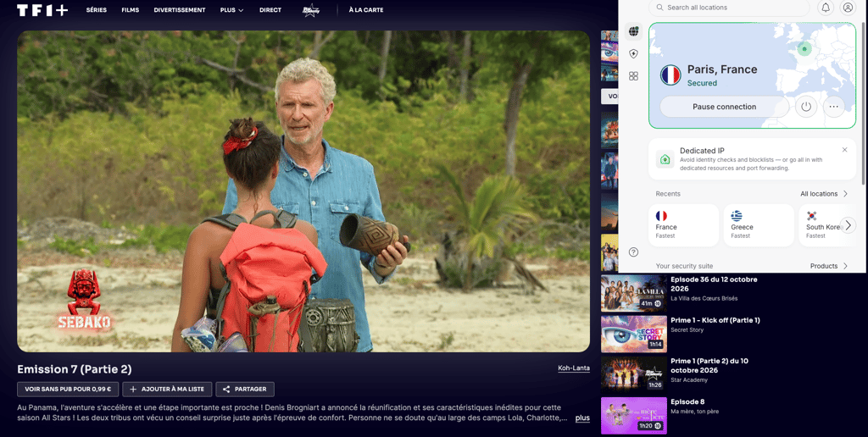Expand All locations chevron
This screenshot has width=868, height=437.
tap(845, 194)
